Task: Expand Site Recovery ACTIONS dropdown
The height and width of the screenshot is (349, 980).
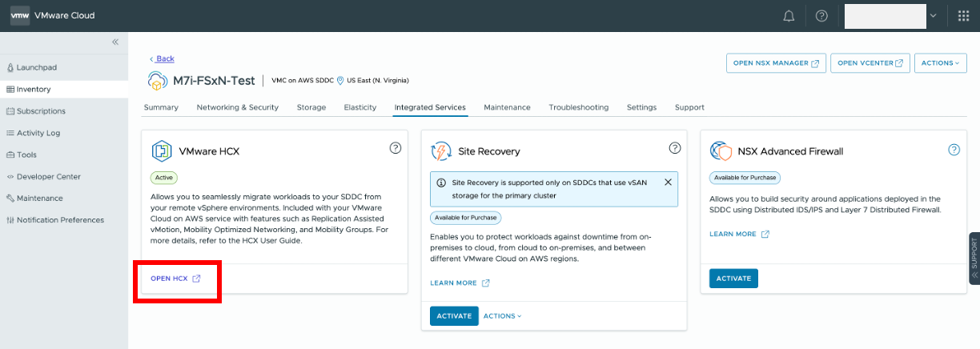Action: pos(502,316)
